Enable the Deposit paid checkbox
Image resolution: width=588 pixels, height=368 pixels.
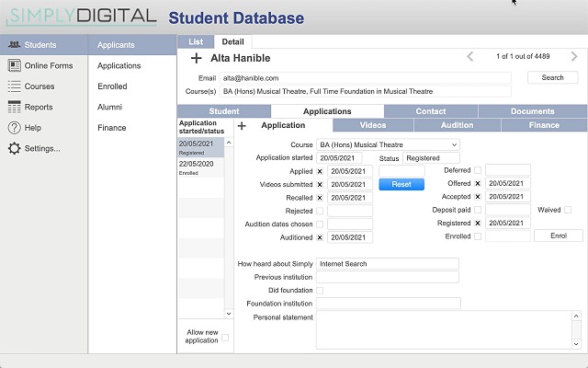478,210
